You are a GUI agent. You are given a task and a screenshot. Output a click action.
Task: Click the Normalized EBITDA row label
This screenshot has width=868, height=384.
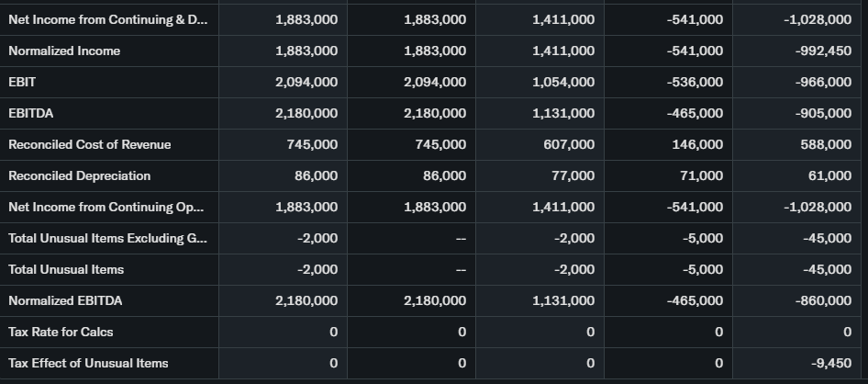(x=65, y=301)
